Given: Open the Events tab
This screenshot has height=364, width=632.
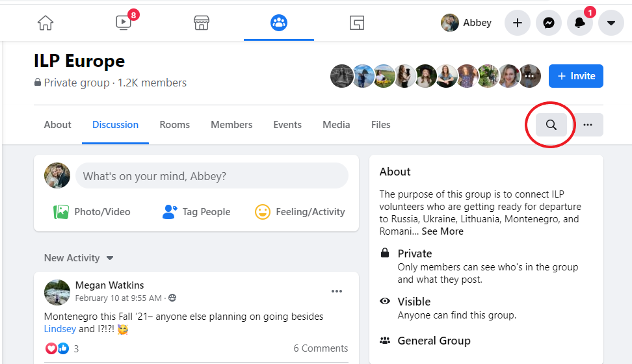Looking at the screenshot, I should tap(287, 125).
